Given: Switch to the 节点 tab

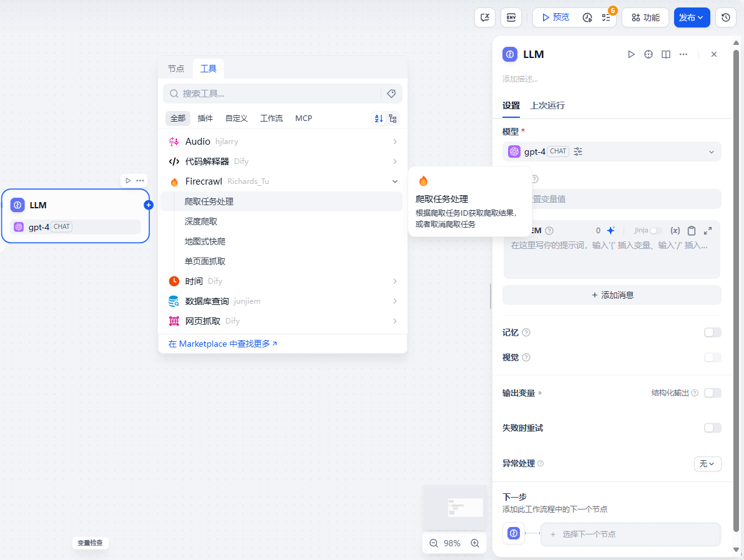Looking at the screenshot, I should pos(176,69).
